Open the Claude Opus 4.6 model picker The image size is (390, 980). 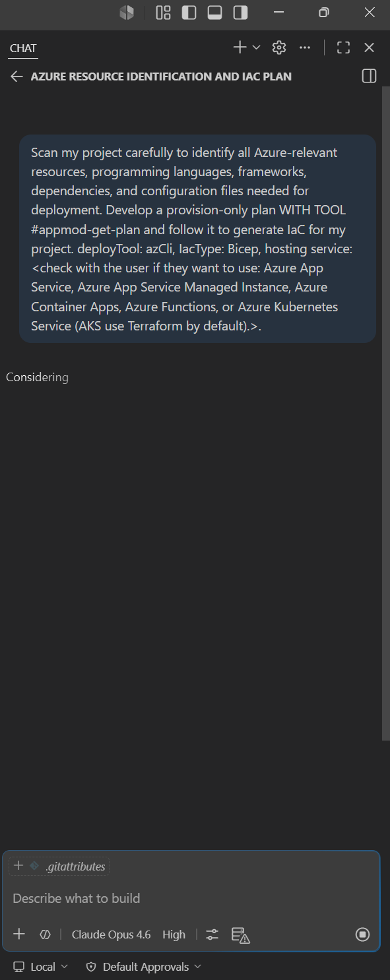(x=111, y=934)
